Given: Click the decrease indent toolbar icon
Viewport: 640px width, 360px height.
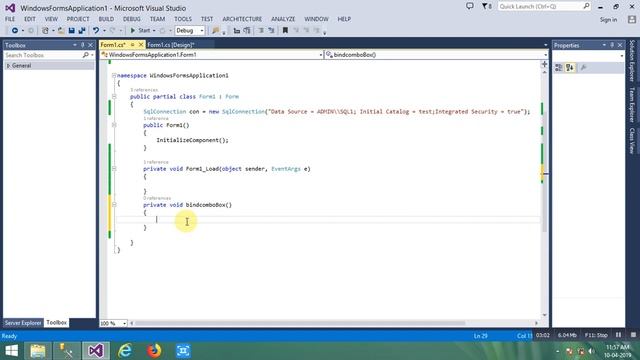Looking at the screenshot, I should [x=236, y=31].
